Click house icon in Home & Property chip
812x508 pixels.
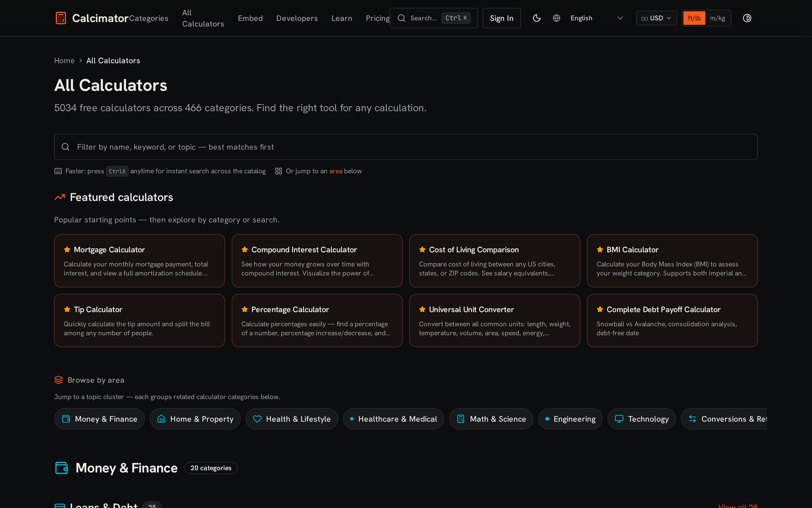[161, 419]
